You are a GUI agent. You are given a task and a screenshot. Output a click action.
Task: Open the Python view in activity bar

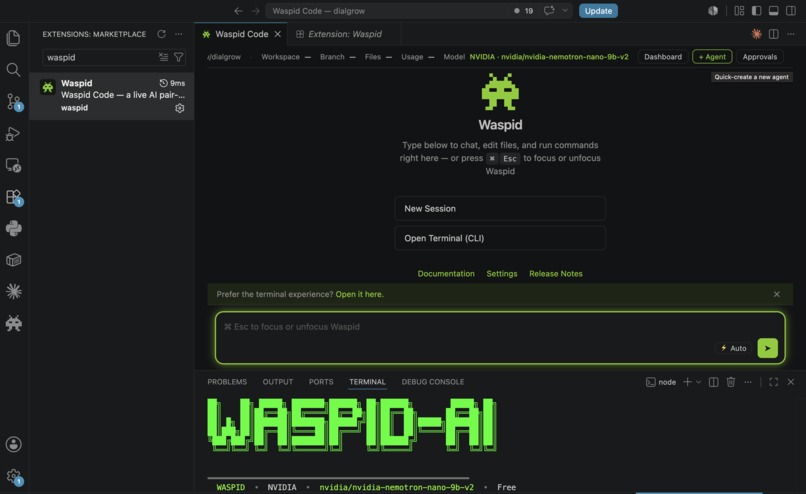(x=13, y=228)
